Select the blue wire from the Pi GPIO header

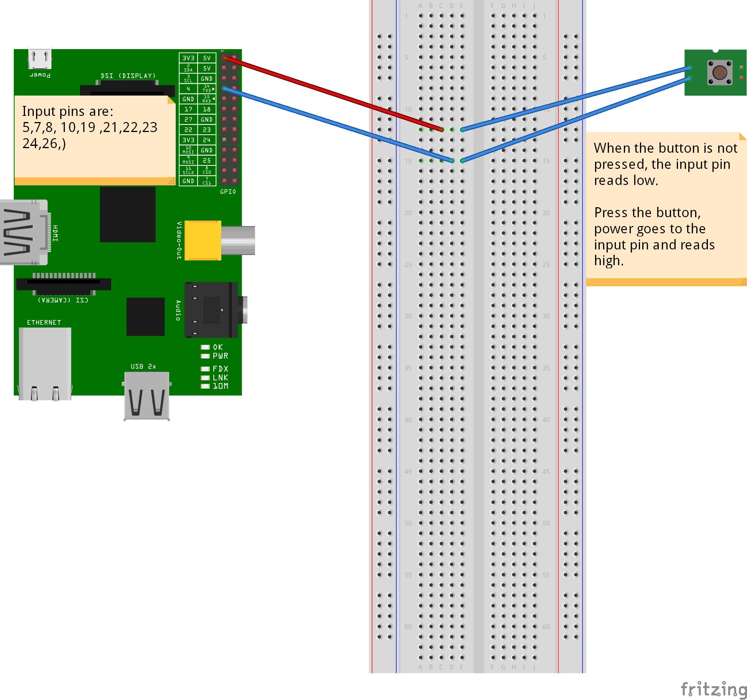coord(338,125)
